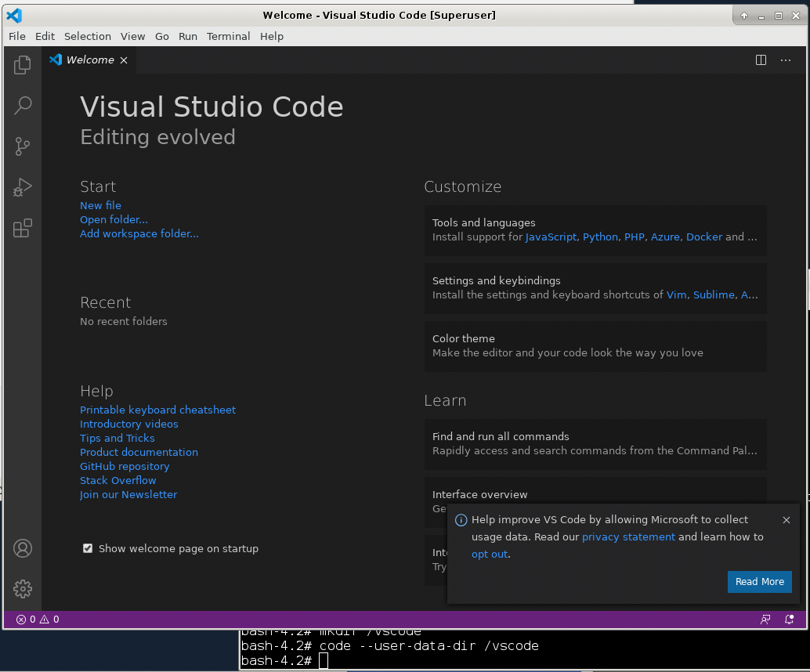This screenshot has width=810, height=672.
Task: Click the New file link
Action: [x=100, y=205]
